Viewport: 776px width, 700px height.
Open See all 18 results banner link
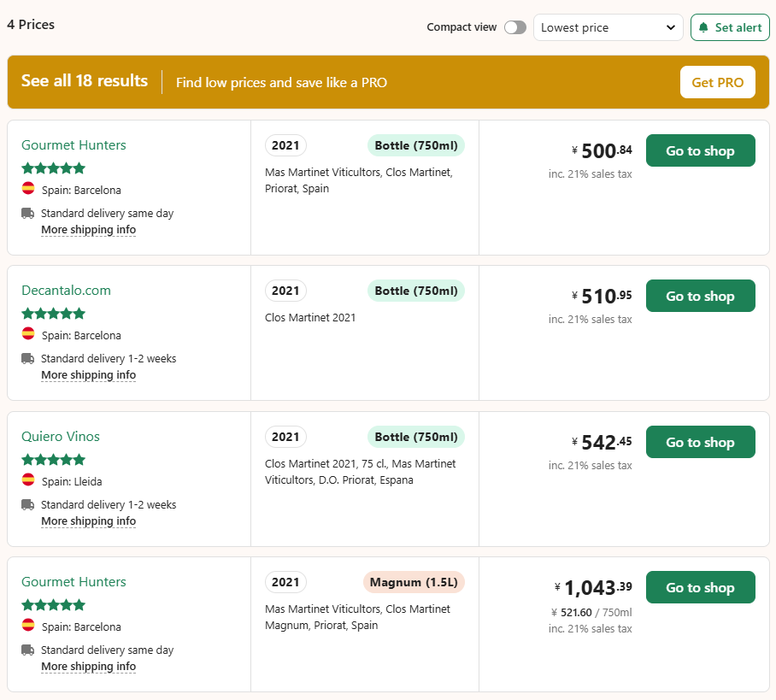tap(85, 80)
